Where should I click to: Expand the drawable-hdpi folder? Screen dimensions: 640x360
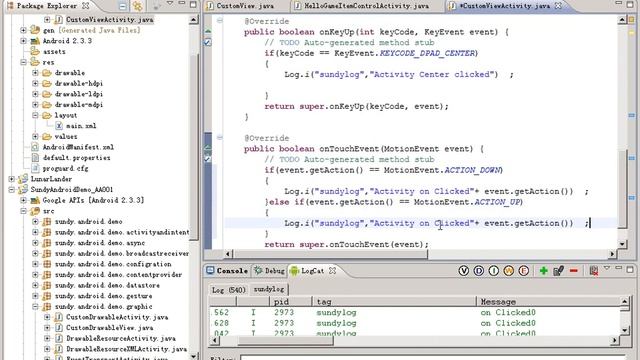pos(35,83)
